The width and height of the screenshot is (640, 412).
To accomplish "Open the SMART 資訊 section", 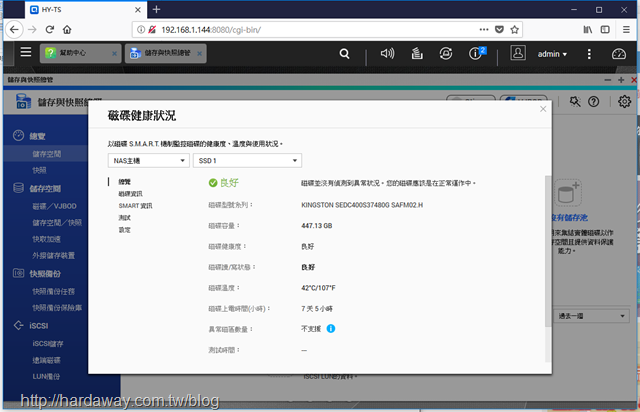I will pos(136,206).
